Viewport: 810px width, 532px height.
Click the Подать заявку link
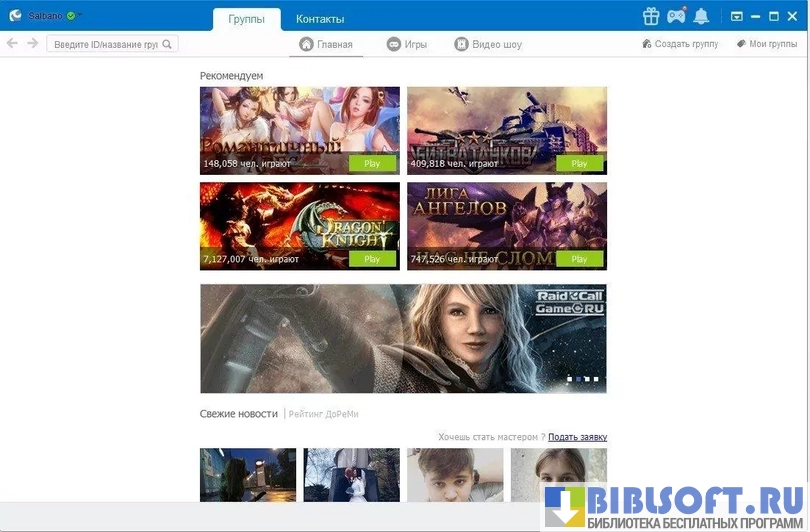pyautogui.click(x=577, y=437)
